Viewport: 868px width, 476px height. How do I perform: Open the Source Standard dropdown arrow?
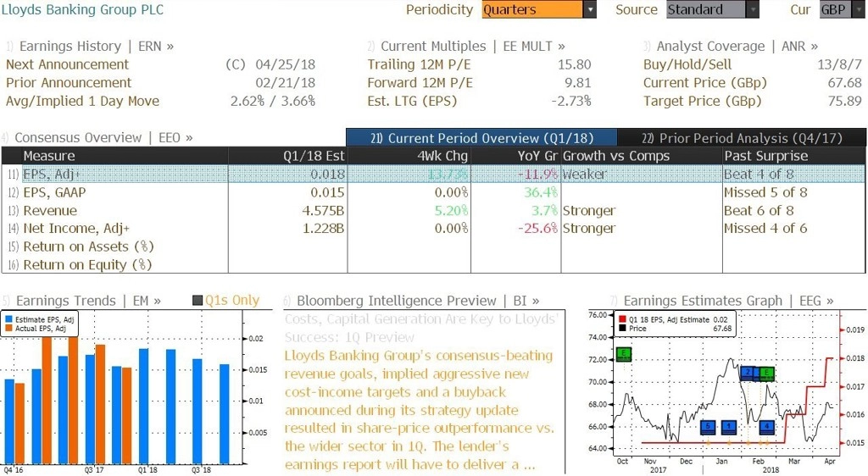tap(753, 9)
